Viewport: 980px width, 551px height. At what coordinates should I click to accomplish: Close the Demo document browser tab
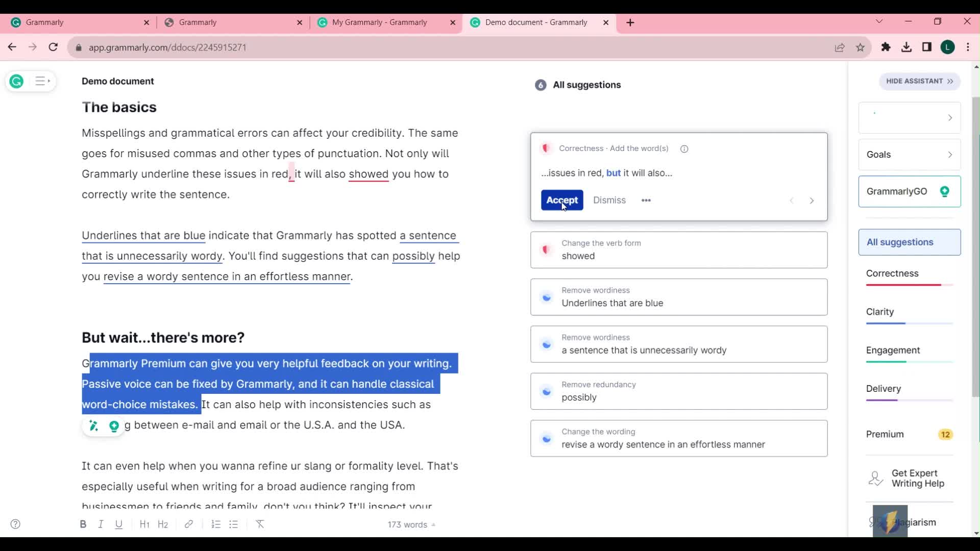tap(606, 22)
